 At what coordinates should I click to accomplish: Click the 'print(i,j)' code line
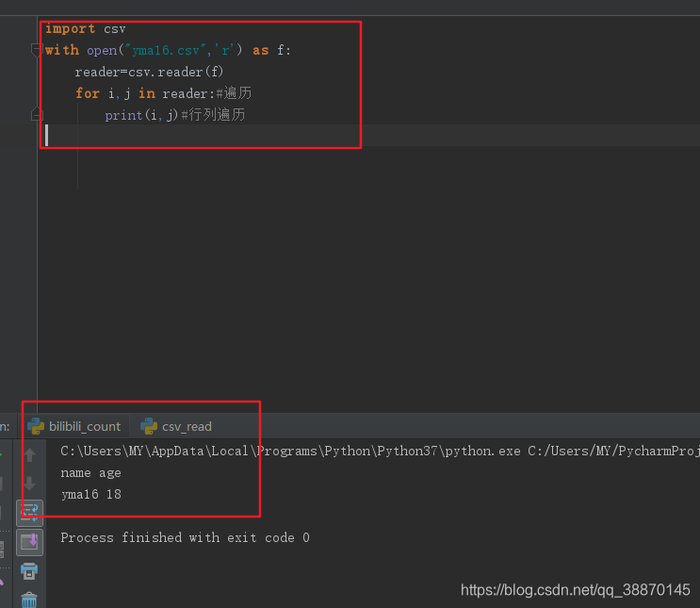coord(174,115)
